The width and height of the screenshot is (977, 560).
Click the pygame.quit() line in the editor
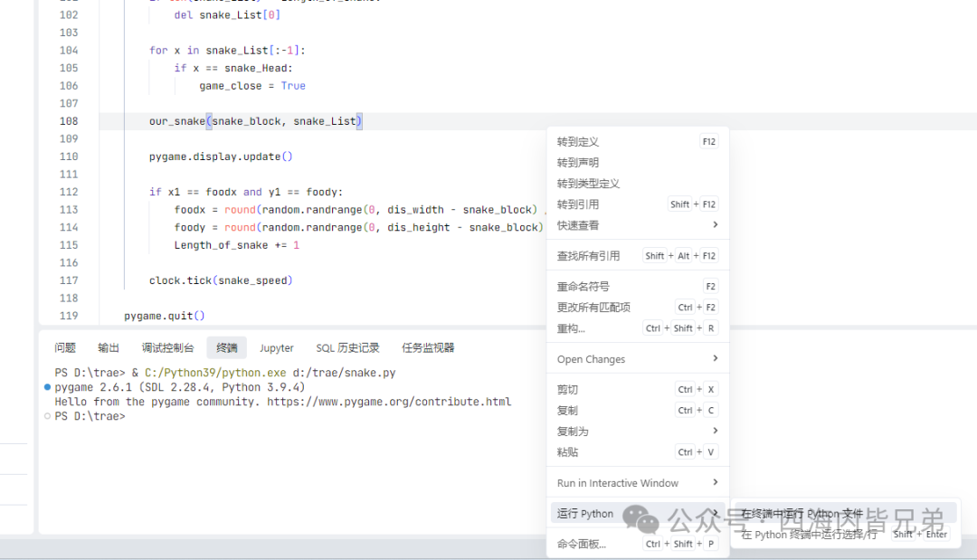[165, 316]
